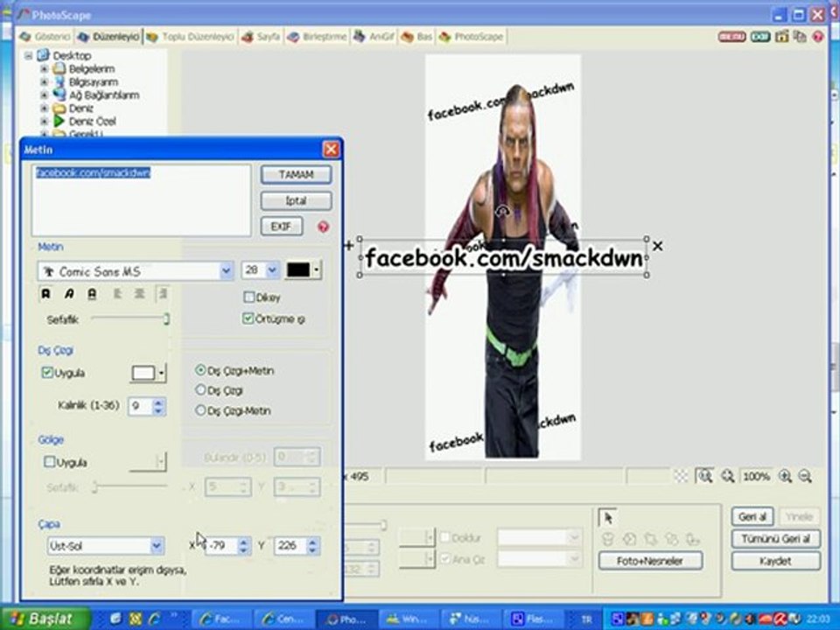Switch to the Birleştirme tab
The width and height of the screenshot is (840, 630).
317,37
